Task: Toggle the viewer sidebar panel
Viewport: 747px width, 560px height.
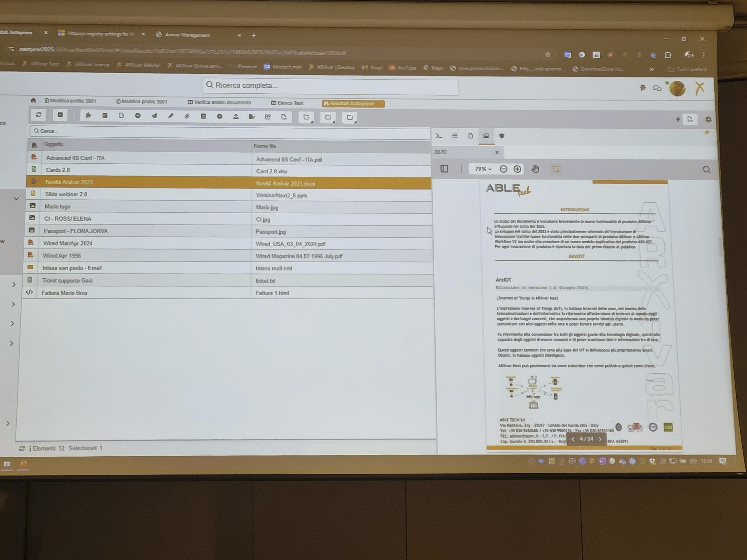Action: point(444,169)
